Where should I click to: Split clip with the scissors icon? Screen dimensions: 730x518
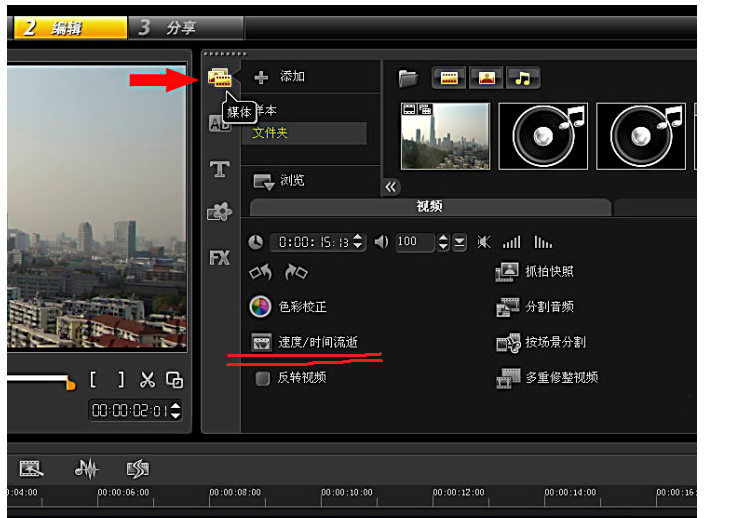[148, 380]
